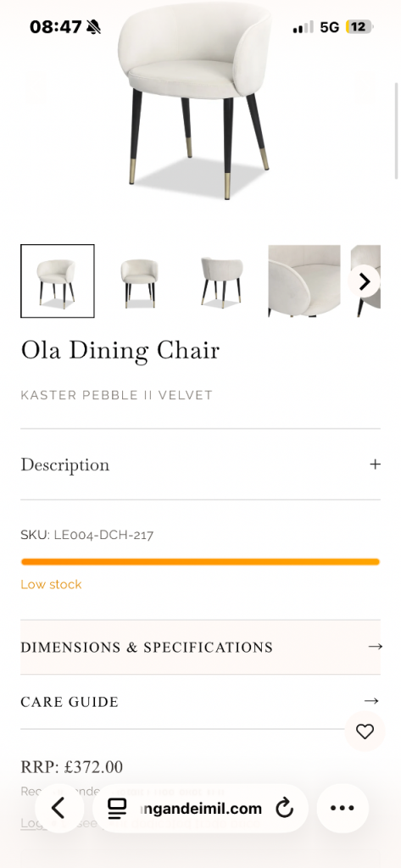Tap the browser back arrow button

point(59,808)
